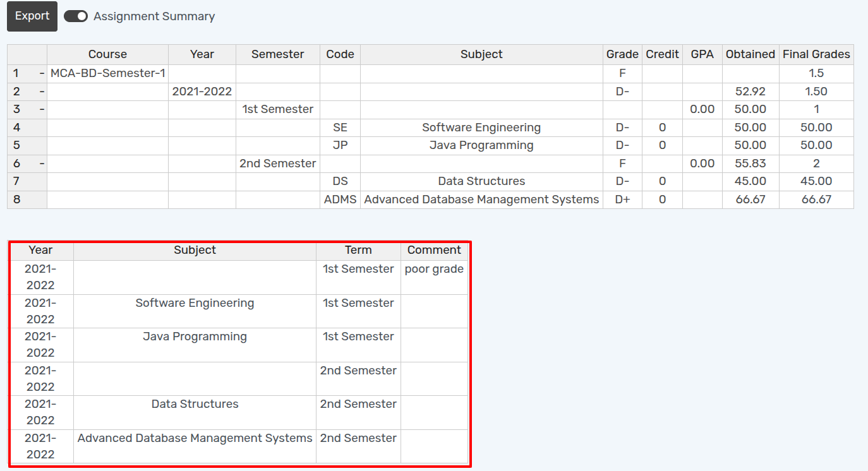This screenshot has height=471, width=868.
Task: Select the Code column header
Action: [x=340, y=54]
